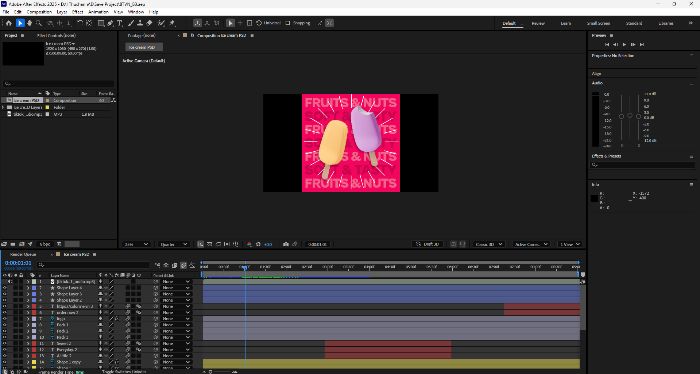This screenshot has width=700, height=374.
Task: Open the viewer magnification dropdown
Action: pos(137,244)
